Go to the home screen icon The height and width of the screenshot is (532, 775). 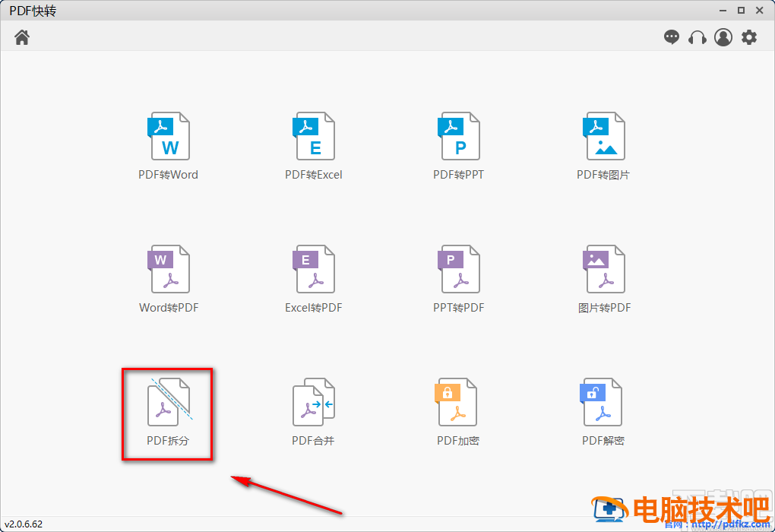(x=22, y=37)
